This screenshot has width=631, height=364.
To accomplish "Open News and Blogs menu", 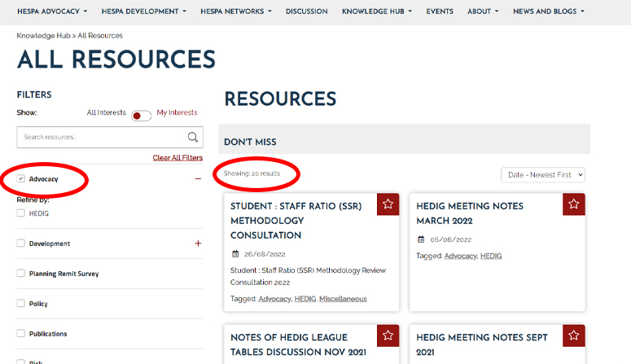I will (549, 11).
